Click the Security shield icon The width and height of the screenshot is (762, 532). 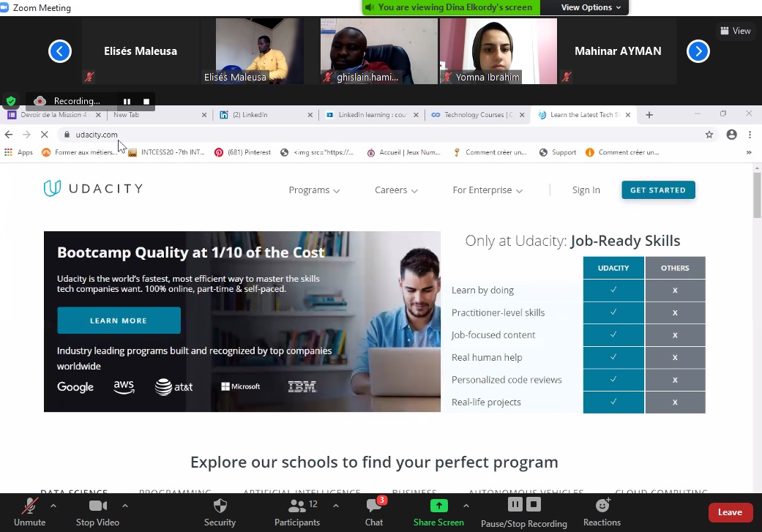click(x=220, y=506)
